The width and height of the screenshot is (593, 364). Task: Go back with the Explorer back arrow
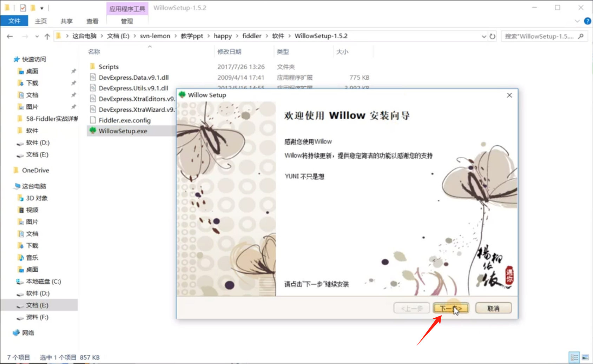[x=10, y=36]
